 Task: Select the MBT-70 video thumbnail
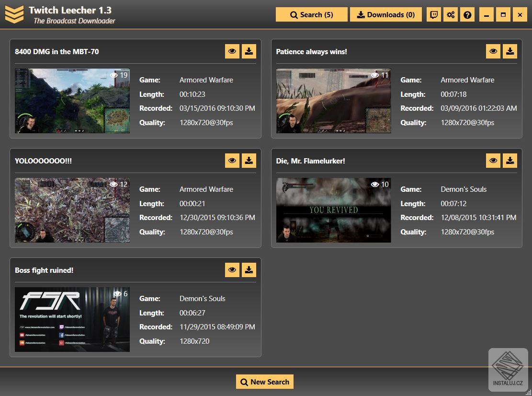click(x=72, y=101)
